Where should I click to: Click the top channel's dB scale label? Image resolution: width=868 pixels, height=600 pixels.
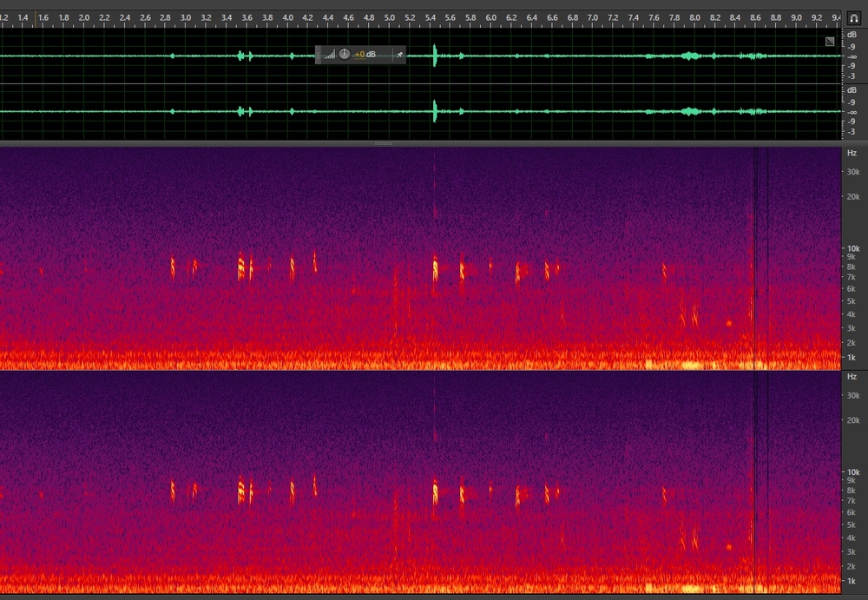(852, 35)
